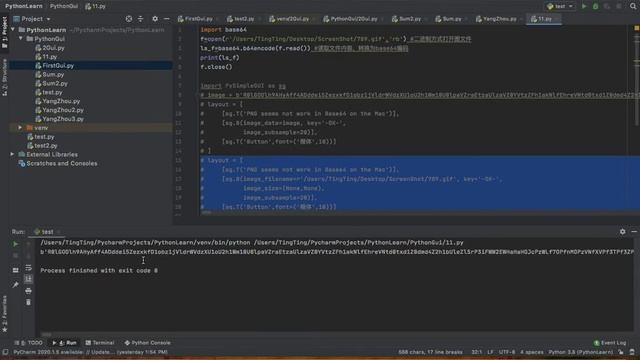
Task: Collapse the PythonGui folder
Action: [21, 39]
